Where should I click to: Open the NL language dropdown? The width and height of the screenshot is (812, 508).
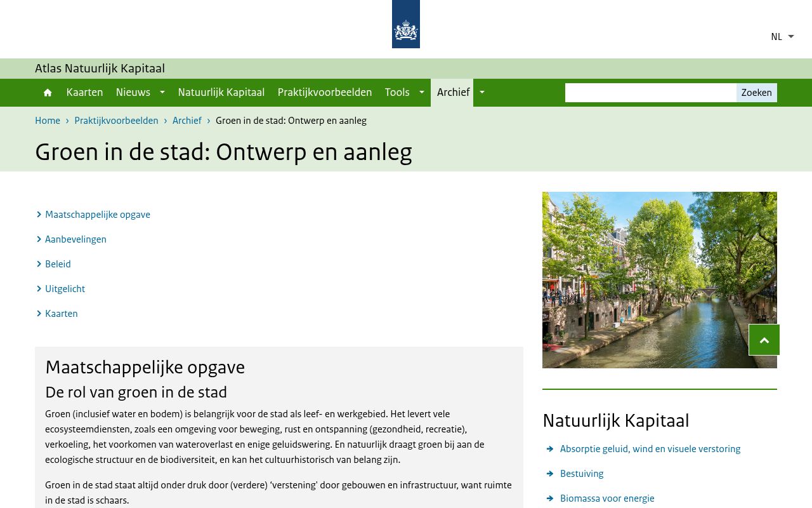[x=782, y=37]
